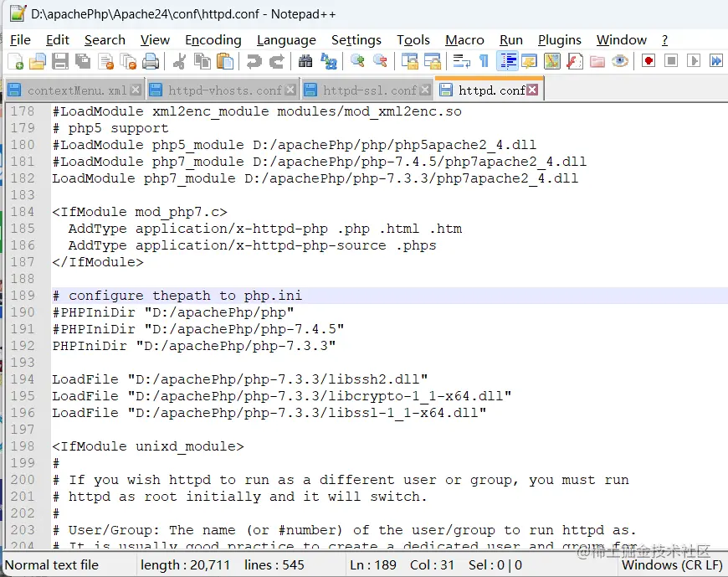The height and width of the screenshot is (577, 728).
Task: Open a file using the folder icon
Action: pyautogui.click(x=38, y=61)
